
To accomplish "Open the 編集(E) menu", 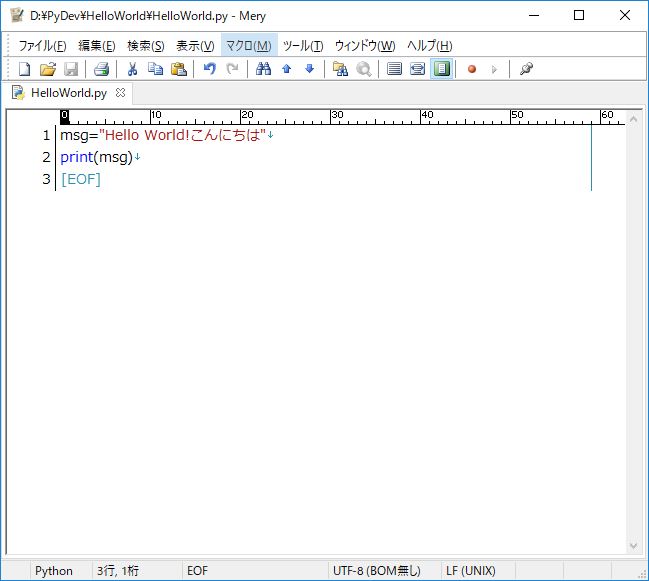I will point(96,46).
